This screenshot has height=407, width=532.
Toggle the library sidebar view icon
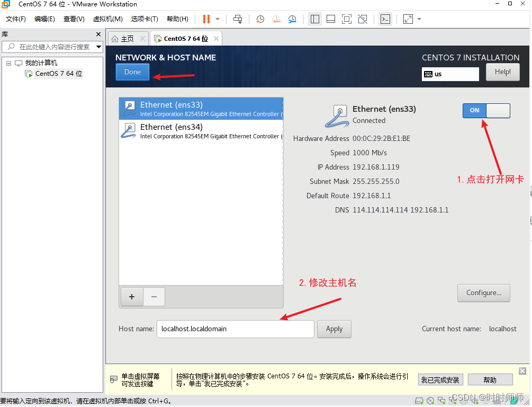[x=315, y=19]
